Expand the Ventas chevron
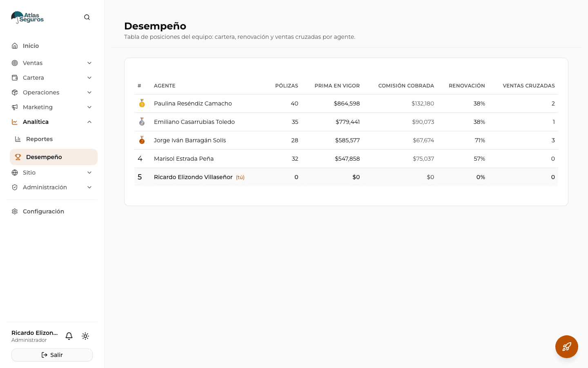Image resolution: width=588 pixels, height=368 pixels. tap(89, 63)
